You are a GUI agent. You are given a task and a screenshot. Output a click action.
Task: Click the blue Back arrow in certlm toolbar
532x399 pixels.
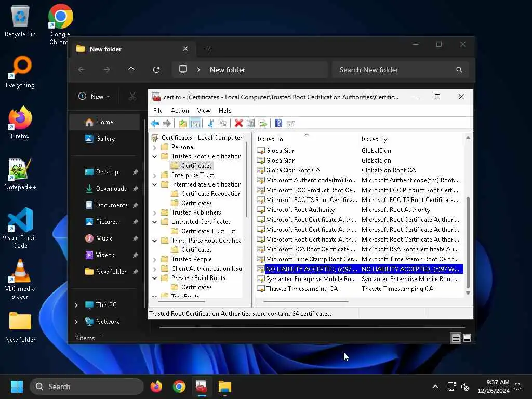(155, 124)
